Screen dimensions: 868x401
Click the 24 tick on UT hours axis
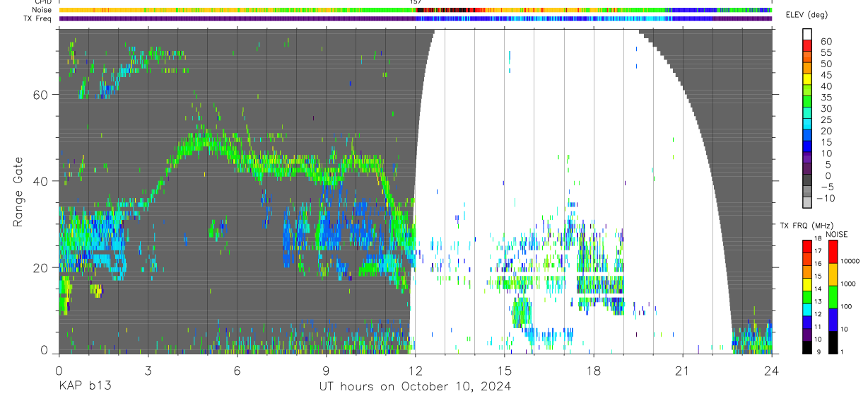coord(772,371)
